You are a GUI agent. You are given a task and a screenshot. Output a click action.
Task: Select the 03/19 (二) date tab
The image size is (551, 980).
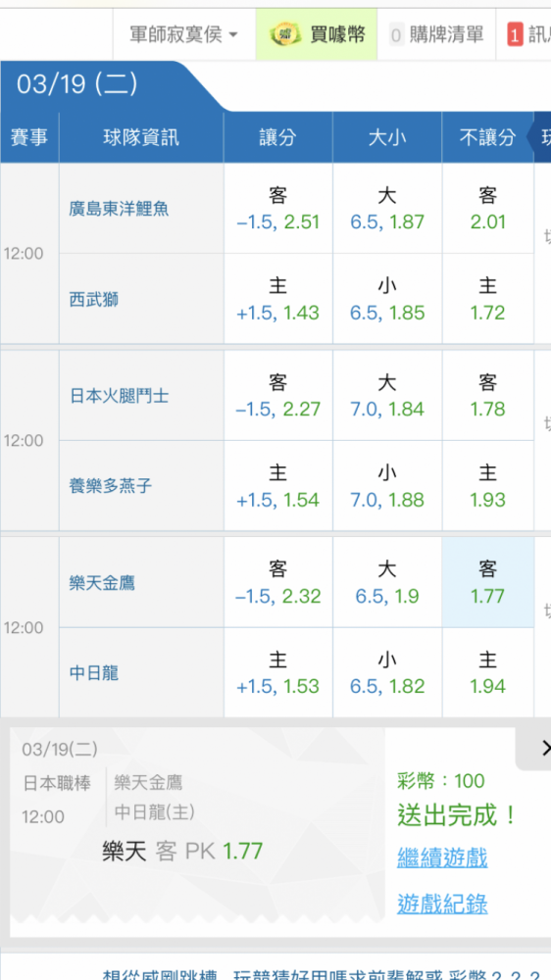[76, 85]
